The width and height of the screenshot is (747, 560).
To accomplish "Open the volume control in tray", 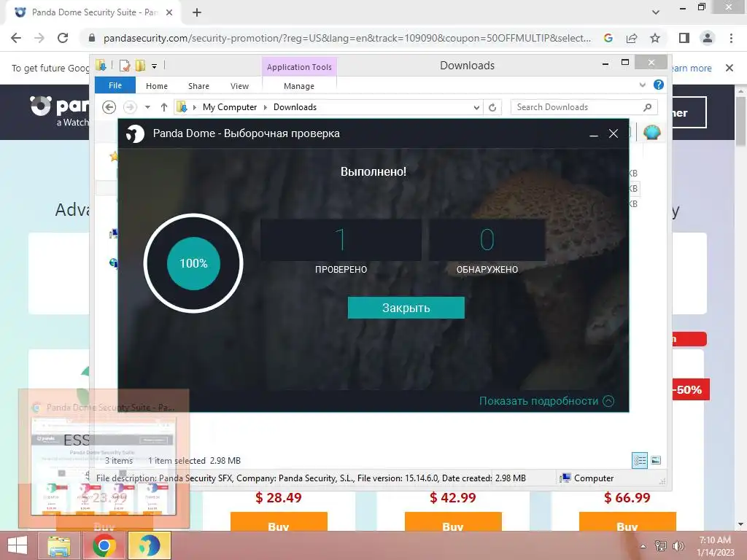I will pos(678,546).
